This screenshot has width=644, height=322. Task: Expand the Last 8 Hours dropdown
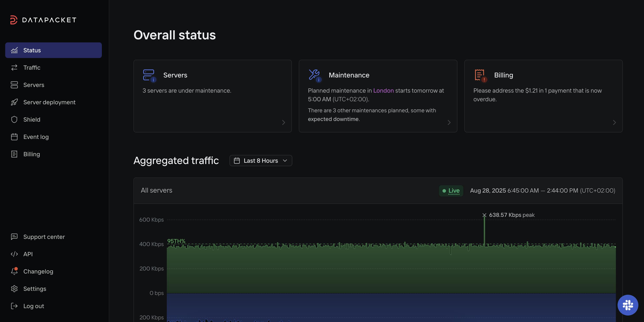pos(260,161)
